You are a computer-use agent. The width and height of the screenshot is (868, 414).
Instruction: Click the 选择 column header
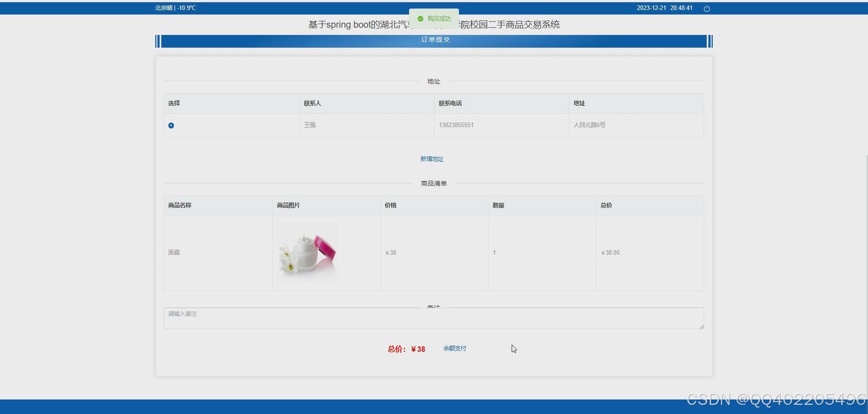point(173,103)
